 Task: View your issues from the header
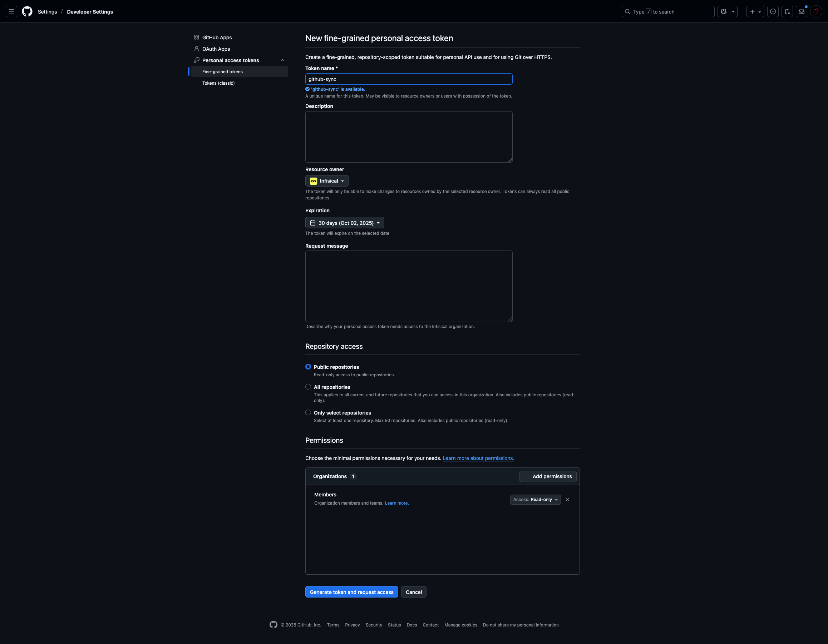click(x=773, y=11)
